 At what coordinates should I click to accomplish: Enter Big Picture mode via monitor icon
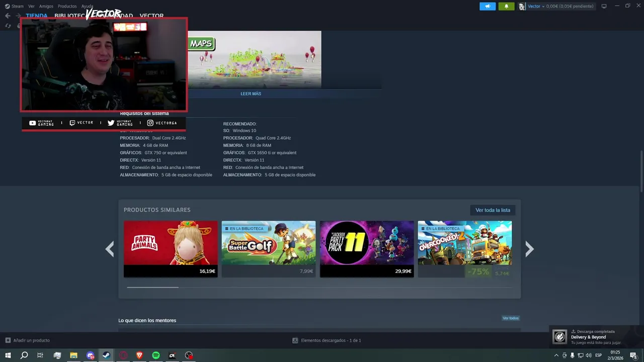click(604, 6)
